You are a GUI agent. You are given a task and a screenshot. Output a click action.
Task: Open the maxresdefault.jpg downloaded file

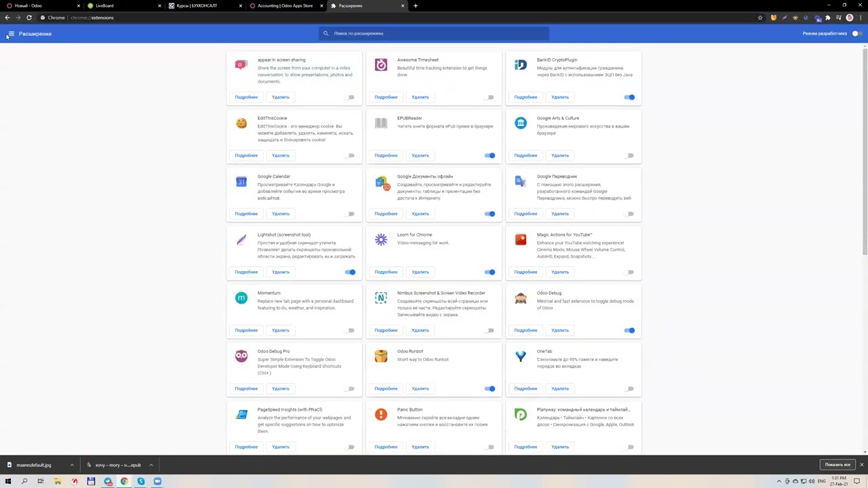click(34, 465)
